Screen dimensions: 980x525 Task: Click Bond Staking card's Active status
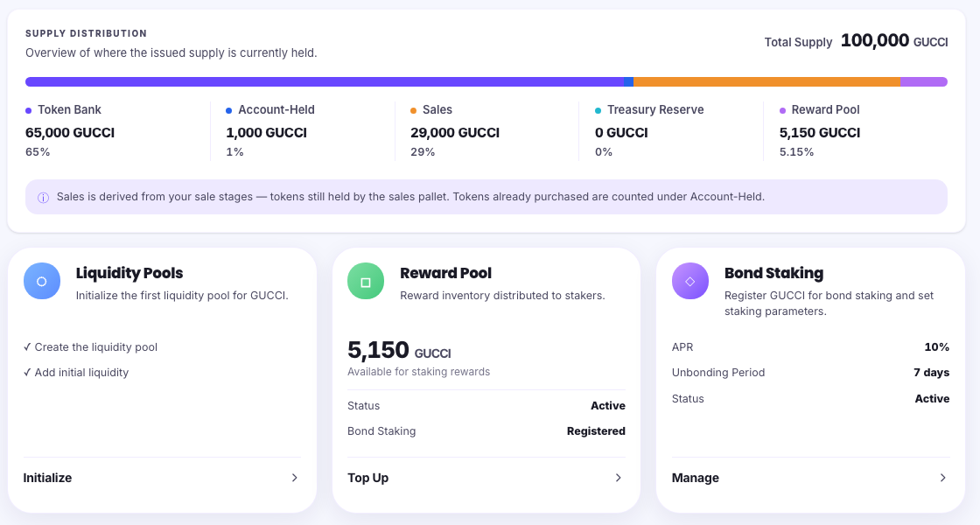click(932, 399)
